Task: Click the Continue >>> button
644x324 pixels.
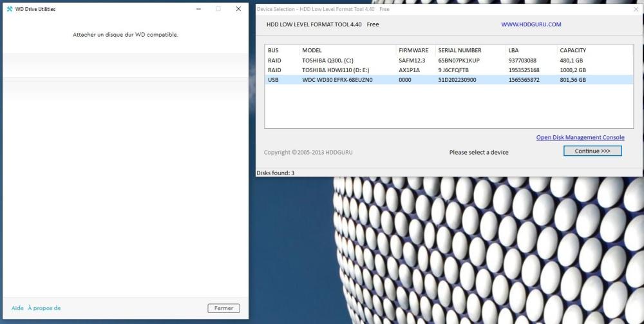Action: pos(592,151)
